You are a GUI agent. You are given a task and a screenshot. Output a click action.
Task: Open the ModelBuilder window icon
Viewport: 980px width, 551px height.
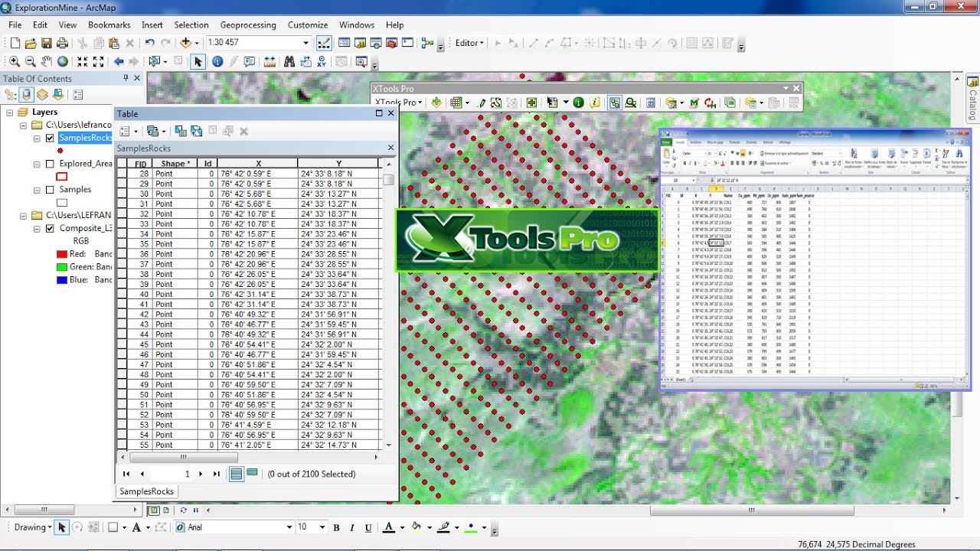(428, 43)
